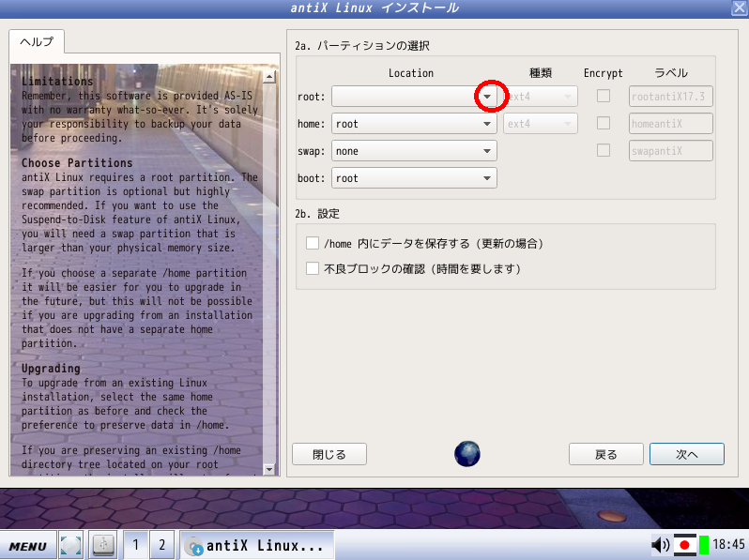Click the homeantiX label field
The height and width of the screenshot is (560, 749).
point(671,124)
